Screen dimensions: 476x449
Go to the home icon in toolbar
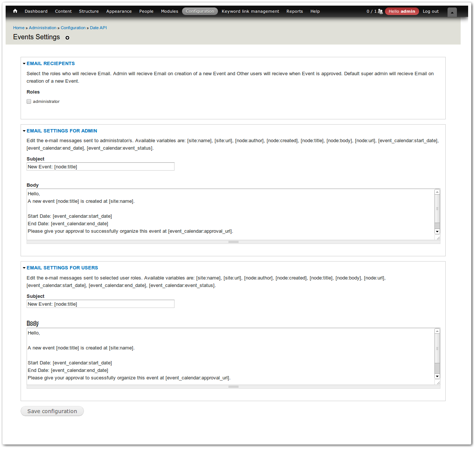tap(15, 11)
